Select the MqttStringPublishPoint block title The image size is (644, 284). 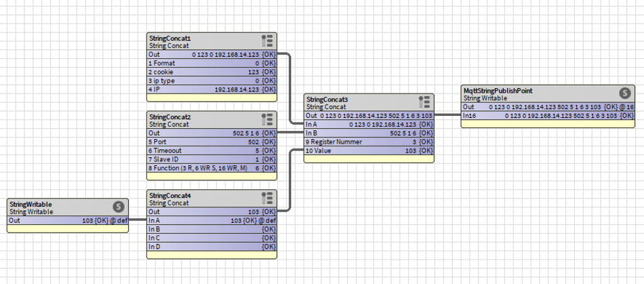[x=498, y=91]
